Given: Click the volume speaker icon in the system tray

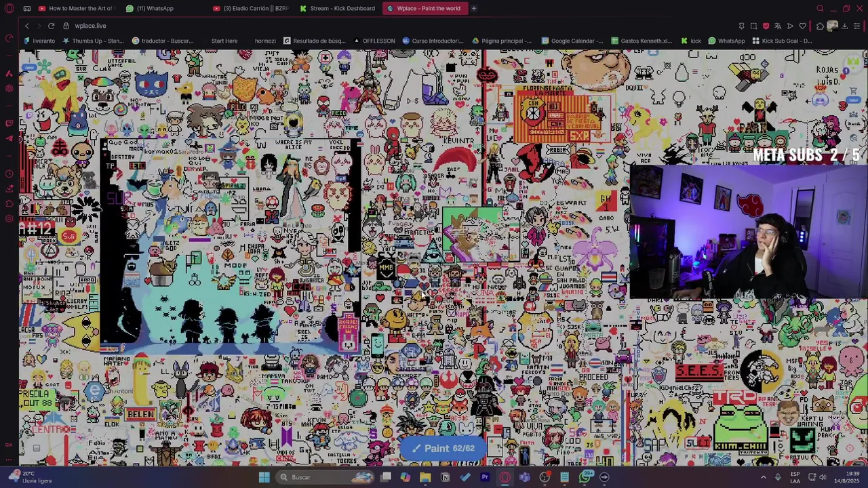Looking at the screenshot, I should click(x=824, y=477).
